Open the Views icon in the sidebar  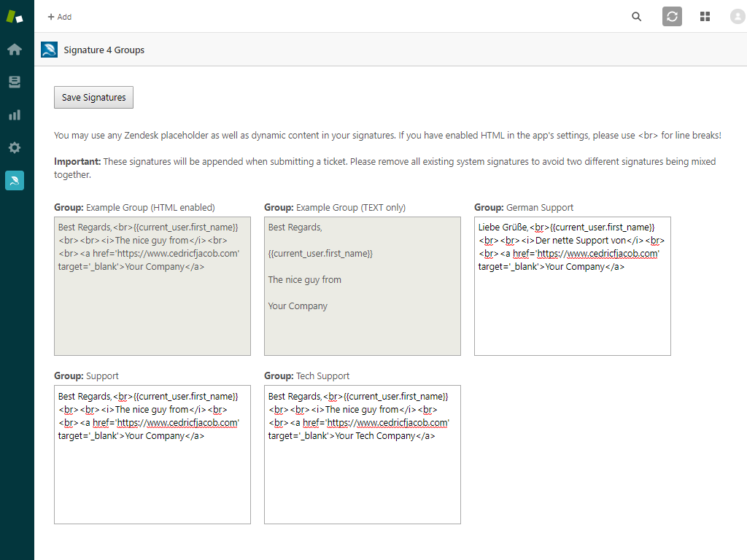click(15, 82)
